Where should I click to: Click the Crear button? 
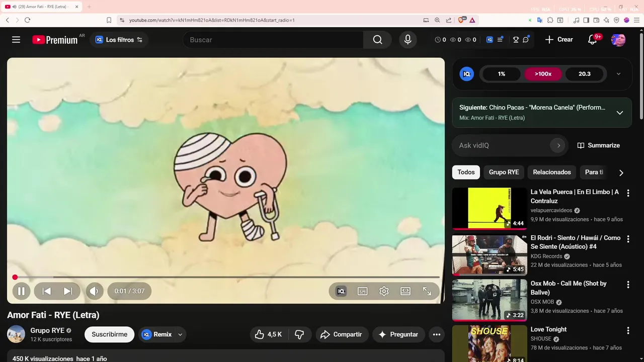click(559, 40)
